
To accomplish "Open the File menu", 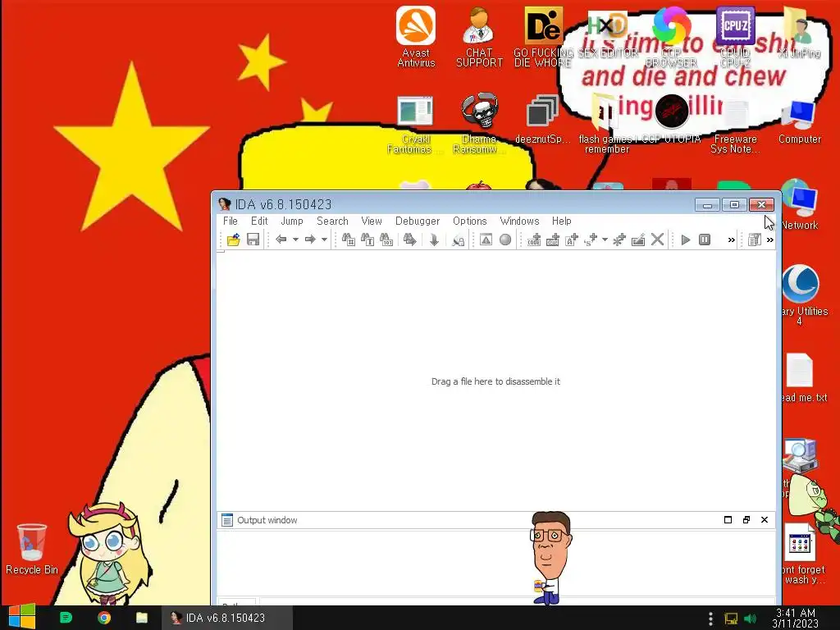I will [231, 221].
